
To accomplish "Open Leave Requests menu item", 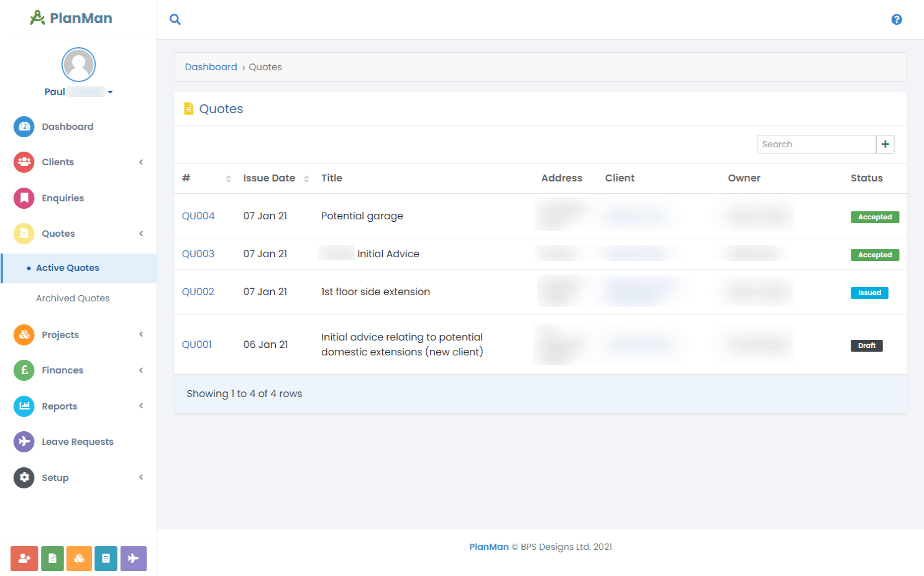I will point(78,442).
